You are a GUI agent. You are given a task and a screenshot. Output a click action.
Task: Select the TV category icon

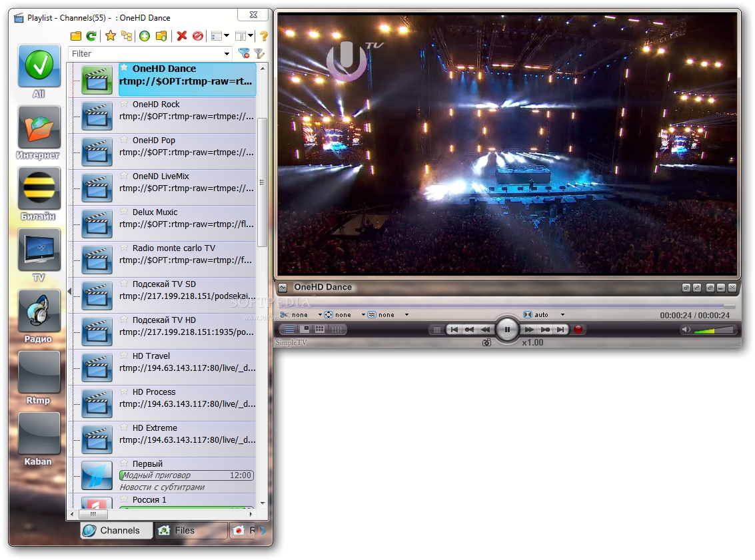click(39, 250)
